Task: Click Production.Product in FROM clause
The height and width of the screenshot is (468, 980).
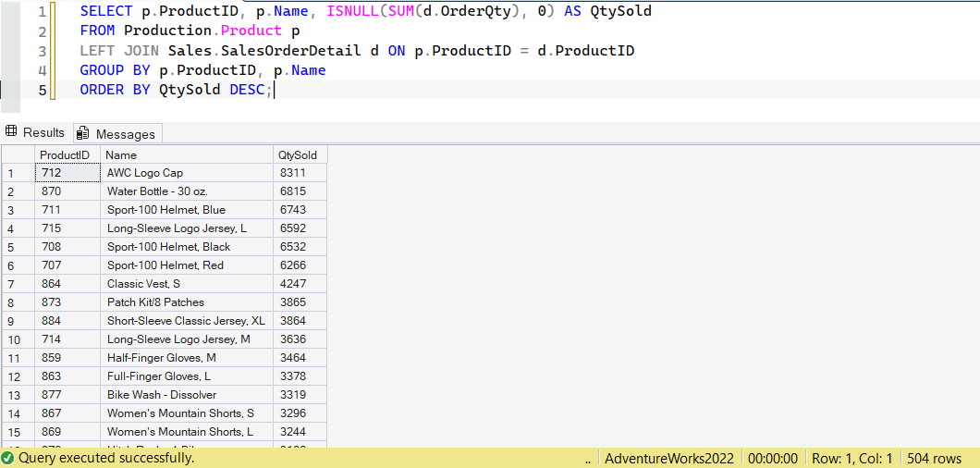Action: pyautogui.click(x=203, y=31)
